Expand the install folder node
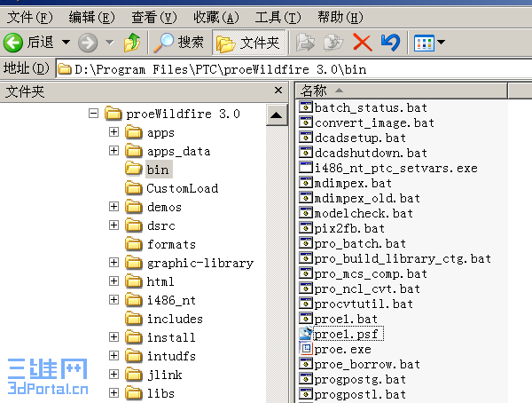This screenshot has height=403, width=532. [x=114, y=336]
